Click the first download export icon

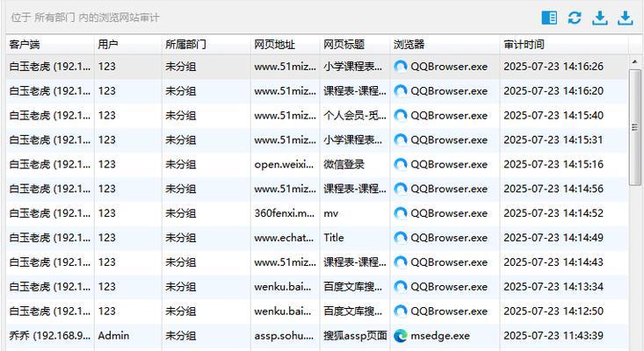point(600,18)
